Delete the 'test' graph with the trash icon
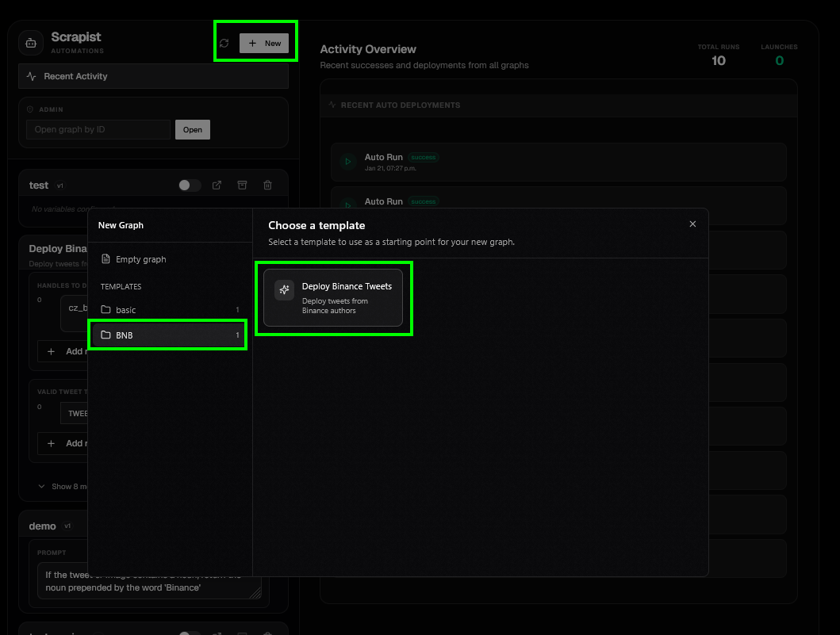The width and height of the screenshot is (840, 635). (x=267, y=185)
